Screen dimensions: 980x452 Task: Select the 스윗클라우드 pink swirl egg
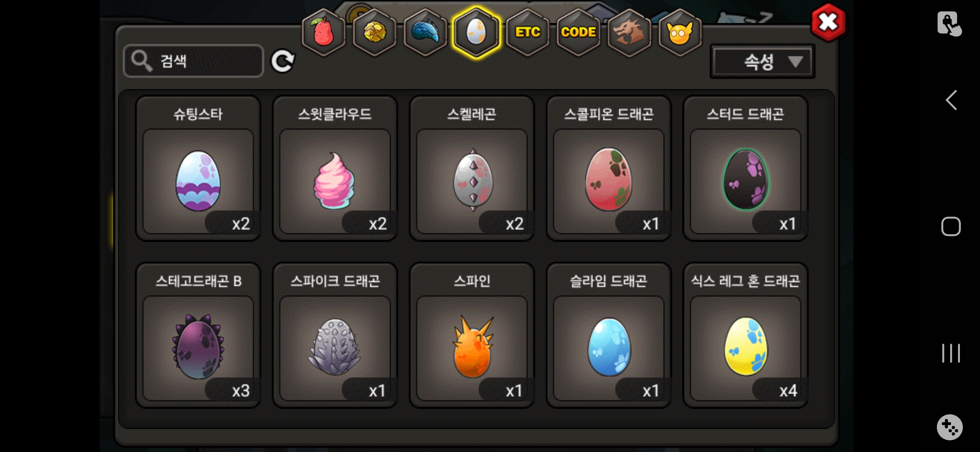tap(335, 168)
